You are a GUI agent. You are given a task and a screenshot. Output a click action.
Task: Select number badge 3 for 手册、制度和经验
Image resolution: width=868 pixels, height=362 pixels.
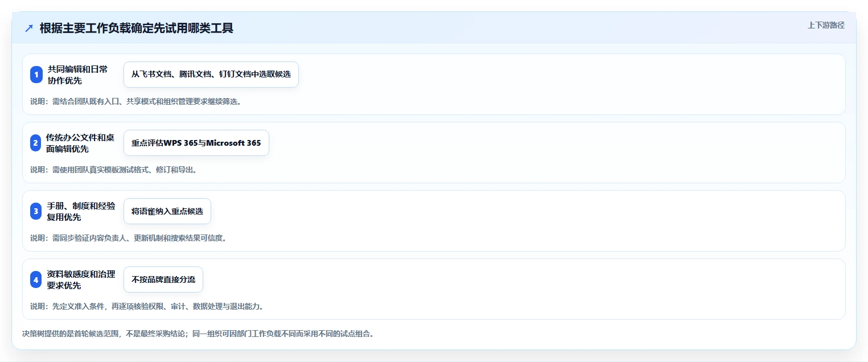point(36,211)
